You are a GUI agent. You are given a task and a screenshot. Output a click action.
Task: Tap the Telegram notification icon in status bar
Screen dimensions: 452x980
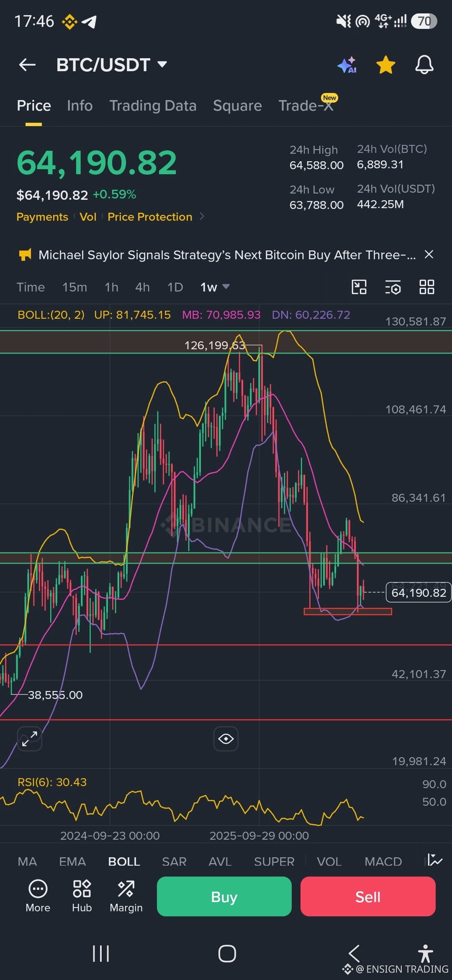(x=89, y=22)
